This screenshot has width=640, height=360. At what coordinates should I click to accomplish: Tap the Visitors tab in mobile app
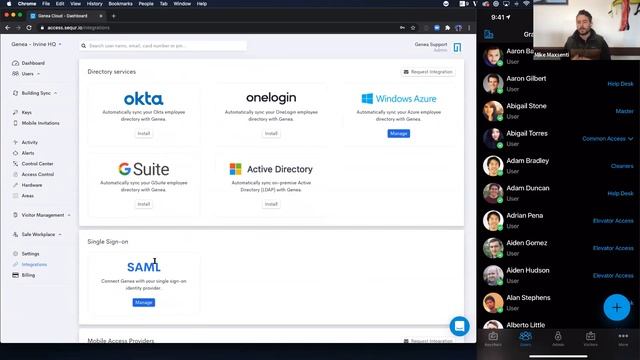pos(590,339)
